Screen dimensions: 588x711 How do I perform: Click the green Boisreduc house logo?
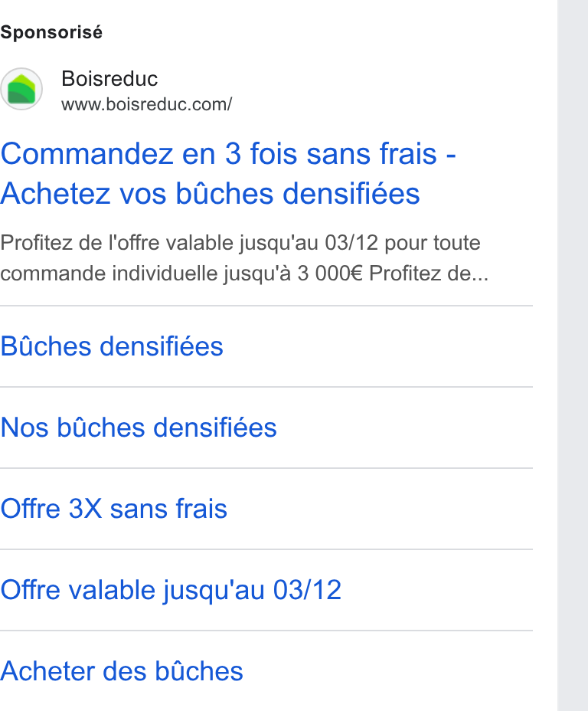(x=21, y=89)
